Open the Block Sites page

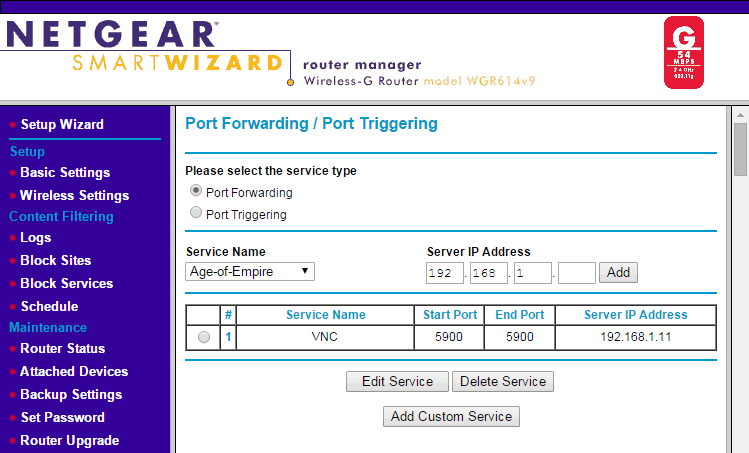[55, 260]
